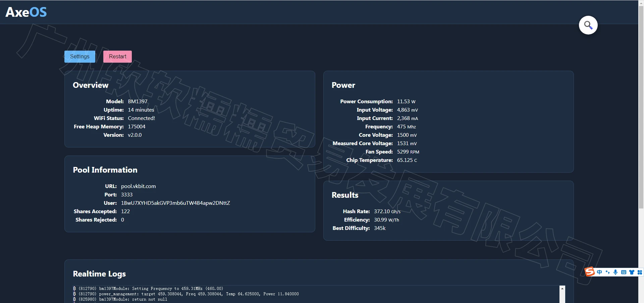Click the page vertical scrollbar thumb

(x=641, y=107)
